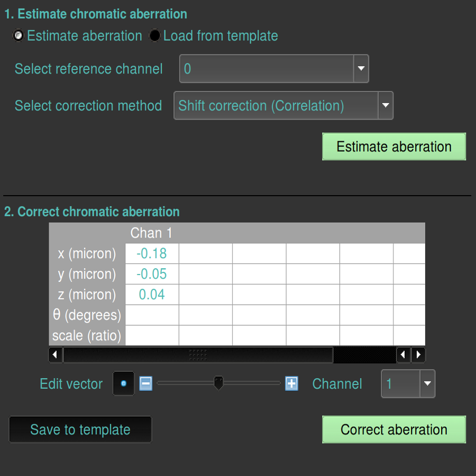Image resolution: width=476 pixels, height=476 pixels.
Task: Click the z (micron) value 0.04 cell
Action: point(152,295)
